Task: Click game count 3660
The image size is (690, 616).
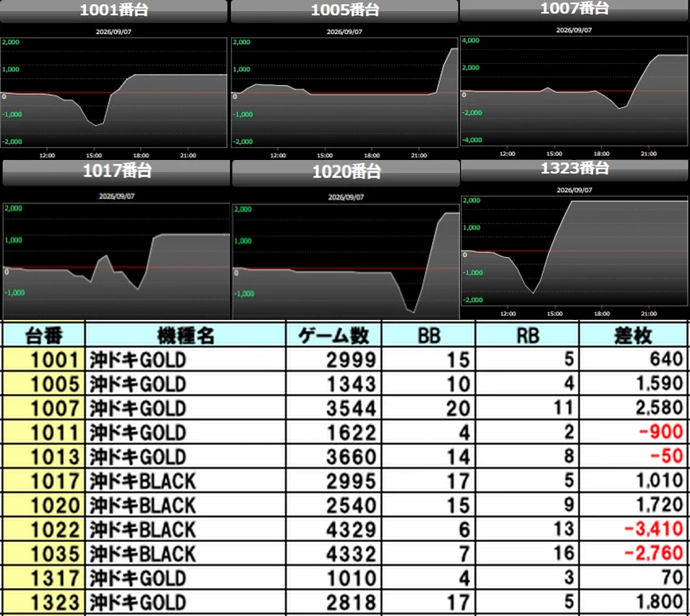Action: coord(351,457)
